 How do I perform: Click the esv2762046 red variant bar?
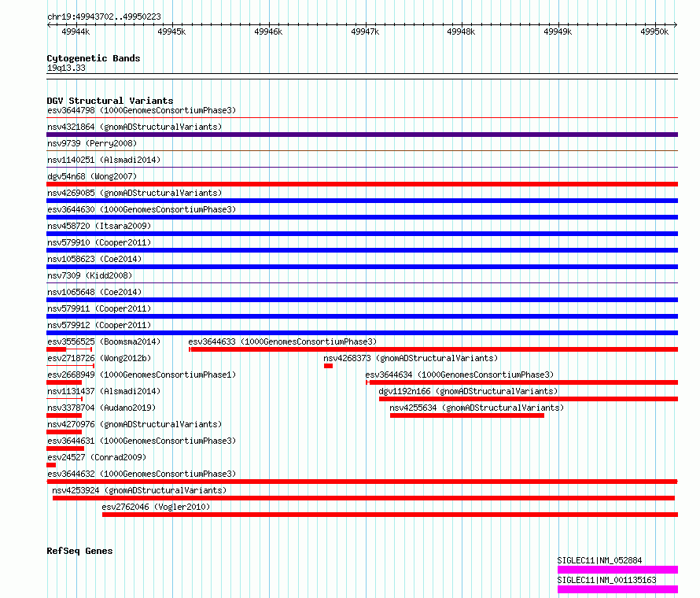coord(390,515)
